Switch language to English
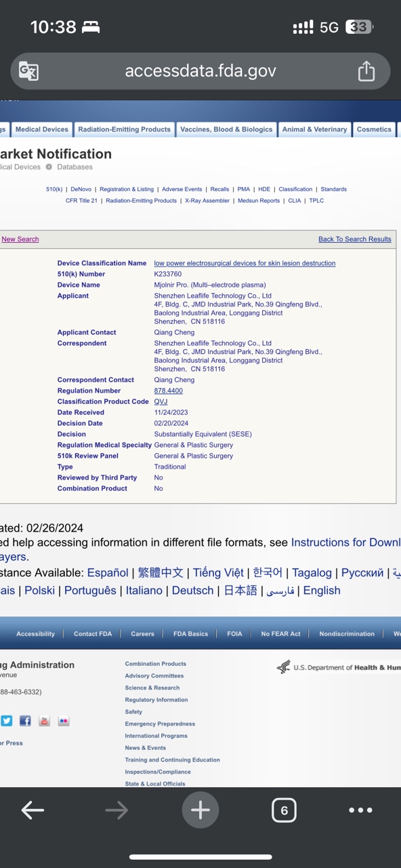The image size is (401, 868). tap(322, 591)
